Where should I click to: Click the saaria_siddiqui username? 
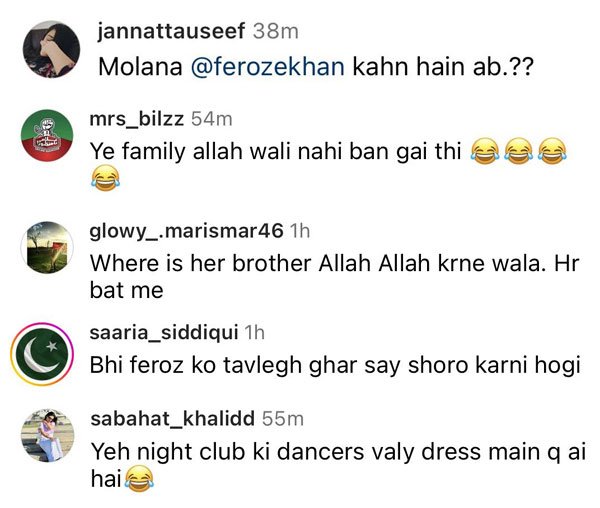pyautogui.click(x=164, y=332)
